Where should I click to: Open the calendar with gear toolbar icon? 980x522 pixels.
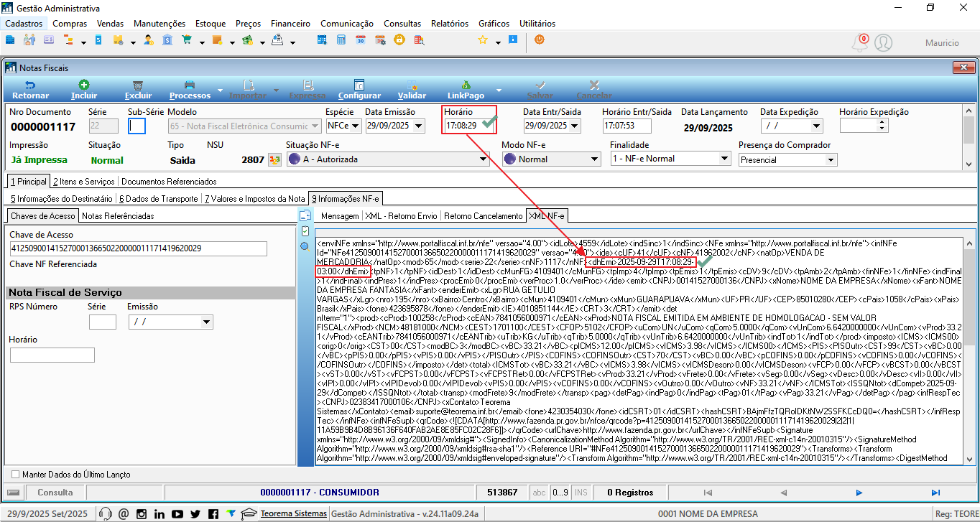380,39
